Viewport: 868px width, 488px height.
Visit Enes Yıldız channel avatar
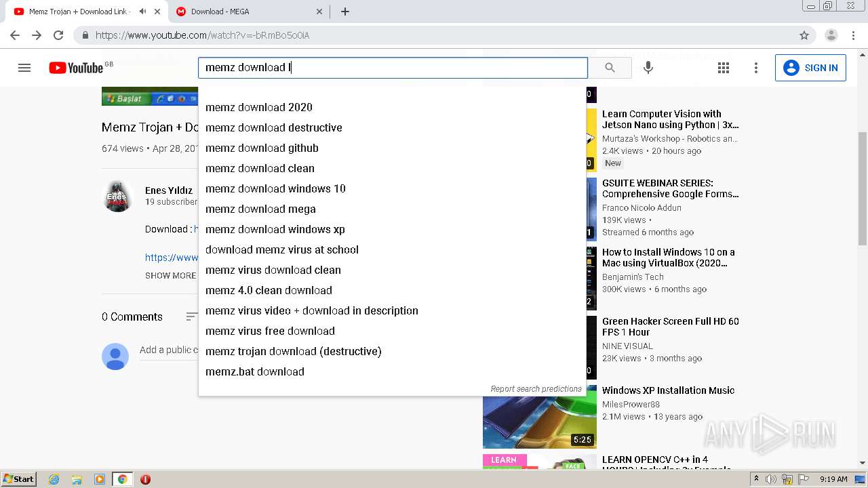point(117,197)
